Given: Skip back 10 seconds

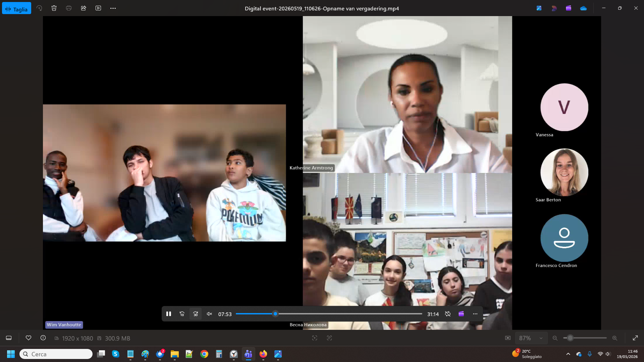Looking at the screenshot, I should pyautogui.click(x=182, y=314).
